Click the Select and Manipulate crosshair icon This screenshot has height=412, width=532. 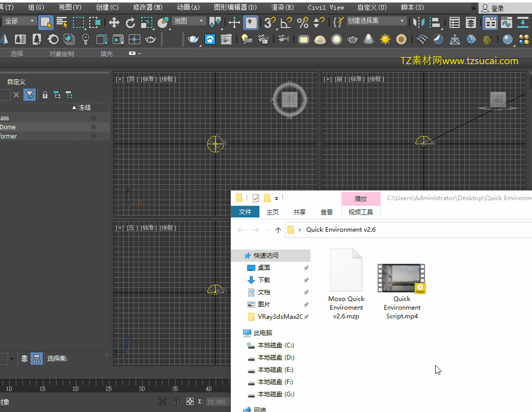click(234, 22)
